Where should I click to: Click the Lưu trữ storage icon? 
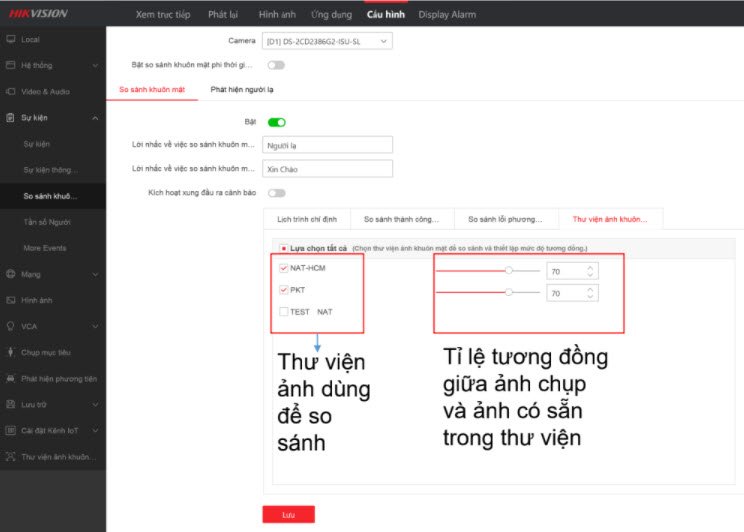coord(11,404)
